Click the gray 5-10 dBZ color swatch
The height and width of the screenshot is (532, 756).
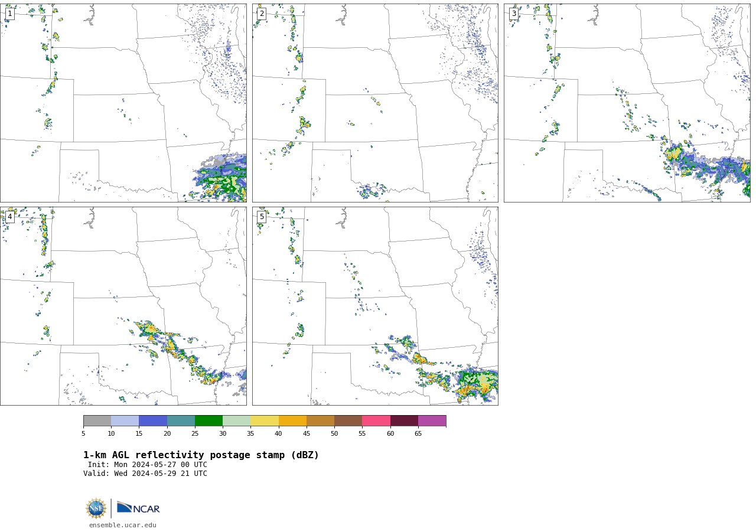[97, 420]
